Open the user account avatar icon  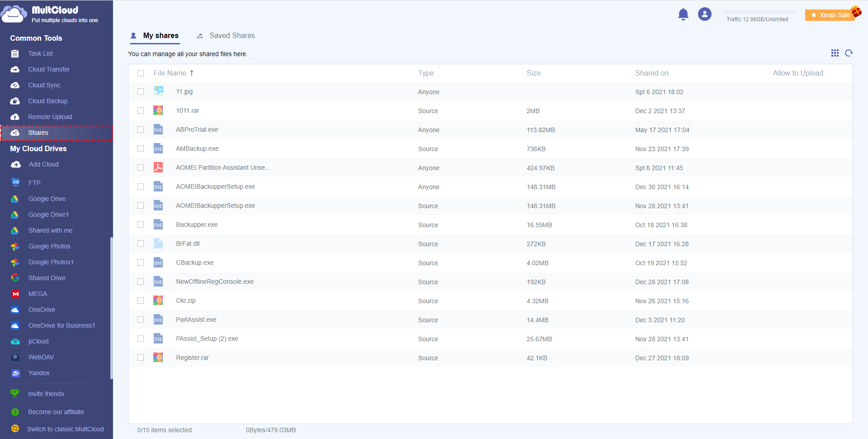point(705,14)
